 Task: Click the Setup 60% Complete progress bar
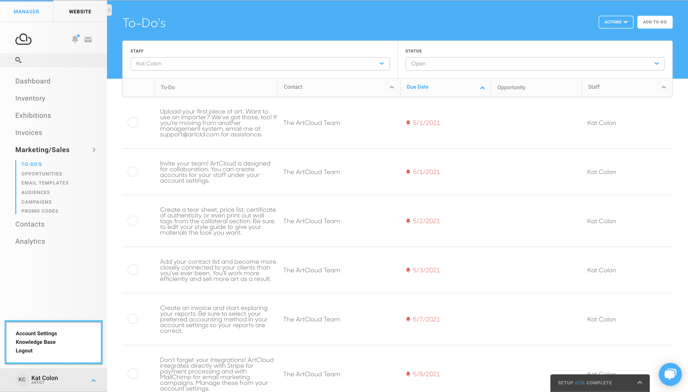coord(599,383)
